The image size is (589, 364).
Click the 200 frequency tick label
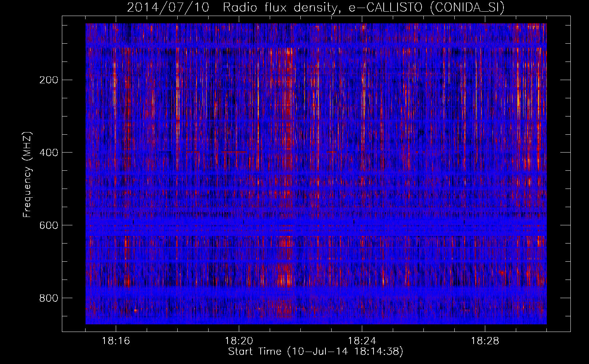coord(48,80)
